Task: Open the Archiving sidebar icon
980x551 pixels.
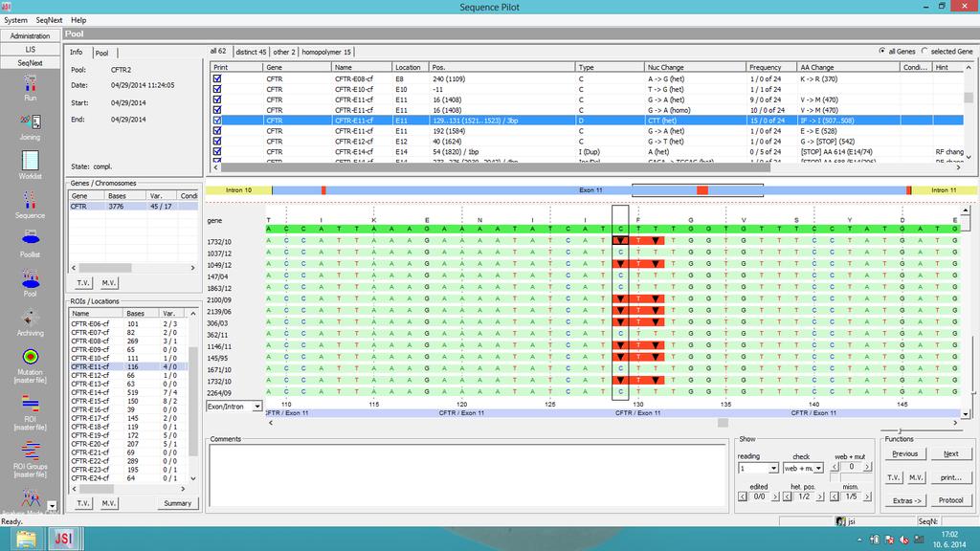Action: coord(30,318)
